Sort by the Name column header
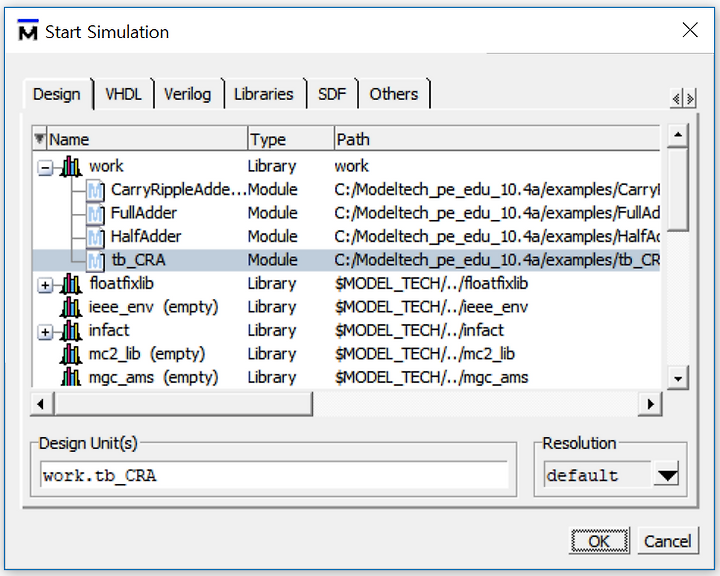This screenshot has height=576, width=720. pos(147,139)
